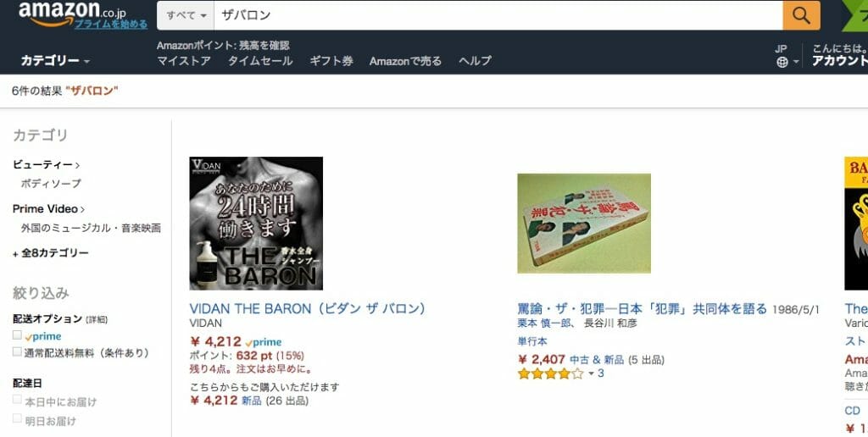
Task: Open the 罵論・ザ・犯罪 book cover image
Action: [584, 224]
